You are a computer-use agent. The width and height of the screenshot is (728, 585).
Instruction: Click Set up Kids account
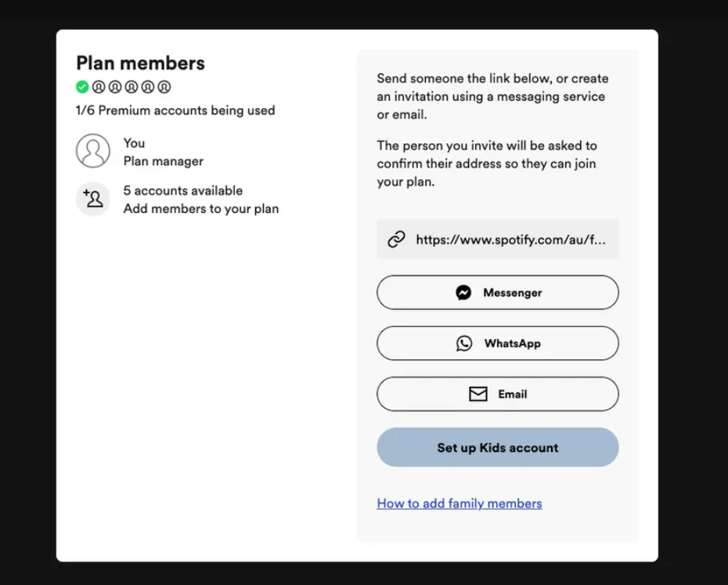tap(498, 447)
